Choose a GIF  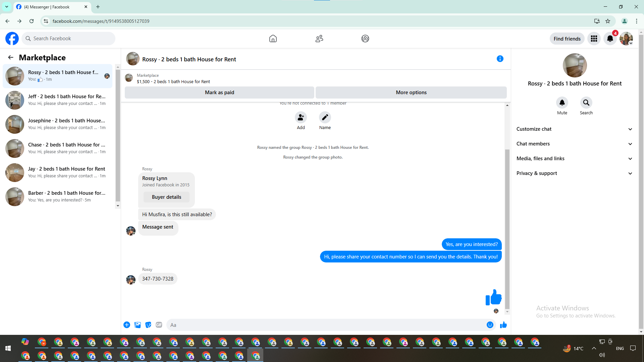pyautogui.click(x=159, y=325)
